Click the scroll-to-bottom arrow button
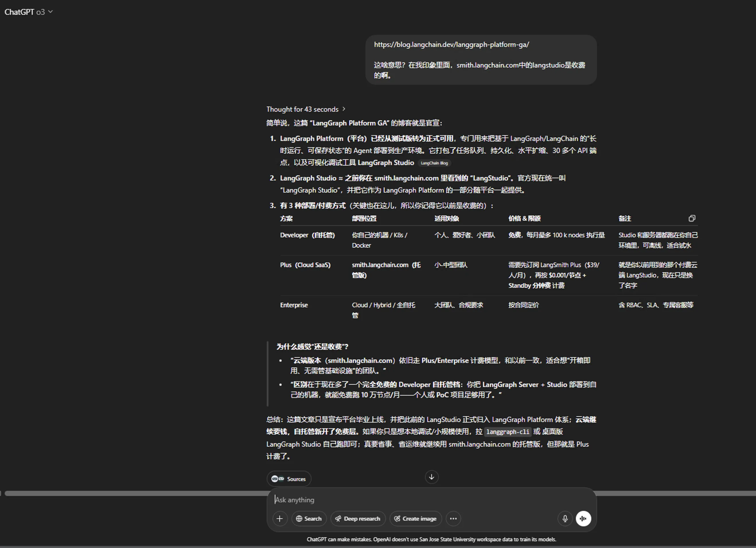This screenshot has height=548, width=756. (x=432, y=477)
